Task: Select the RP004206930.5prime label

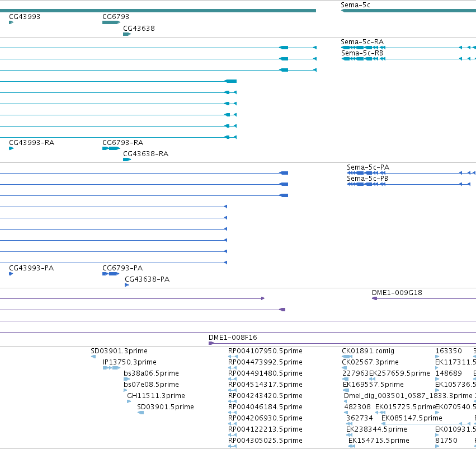Action: [x=265, y=418]
